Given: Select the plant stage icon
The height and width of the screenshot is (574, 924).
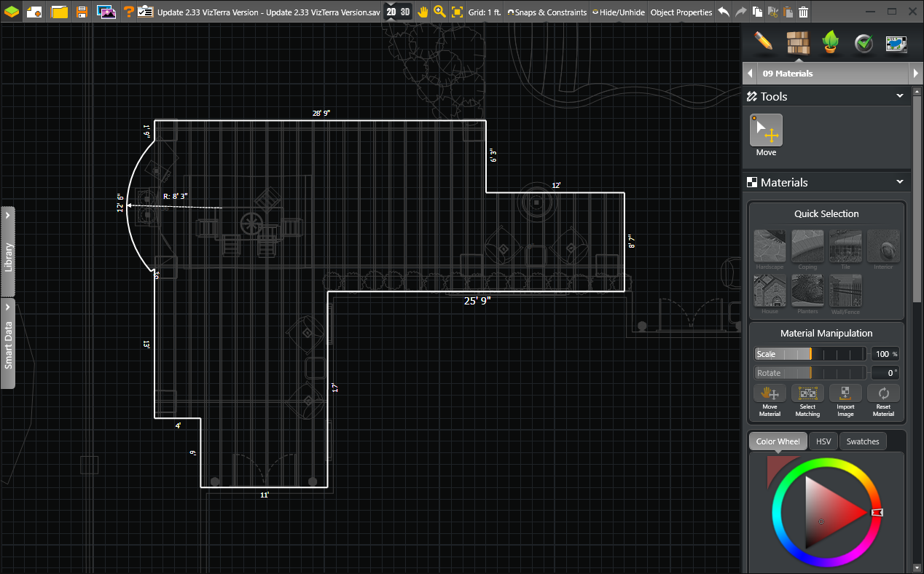Looking at the screenshot, I should coord(831,44).
